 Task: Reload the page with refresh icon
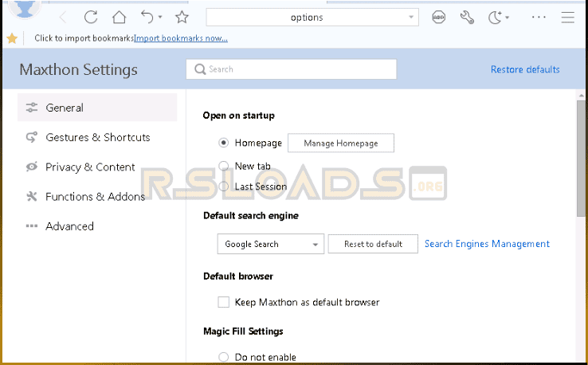point(91,17)
